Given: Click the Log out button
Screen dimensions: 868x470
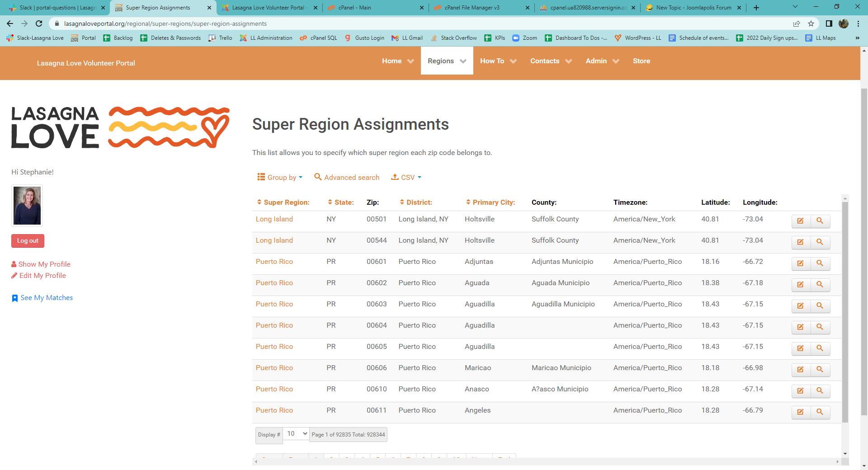Looking at the screenshot, I should pos(28,241).
